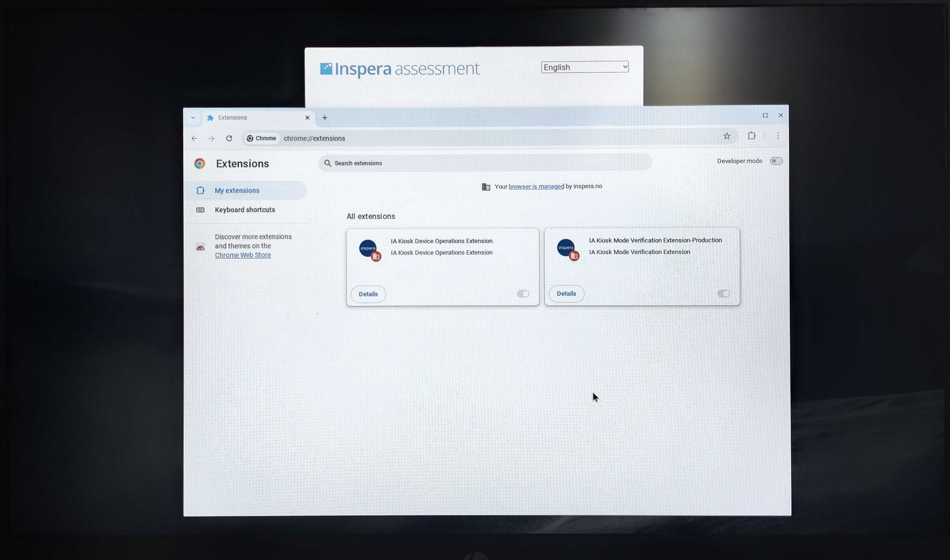The height and width of the screenshot is (560, 950).
Task: Open Details for IA Kiosk Mode Verification Extension
Action: click(x=566, y=293)
